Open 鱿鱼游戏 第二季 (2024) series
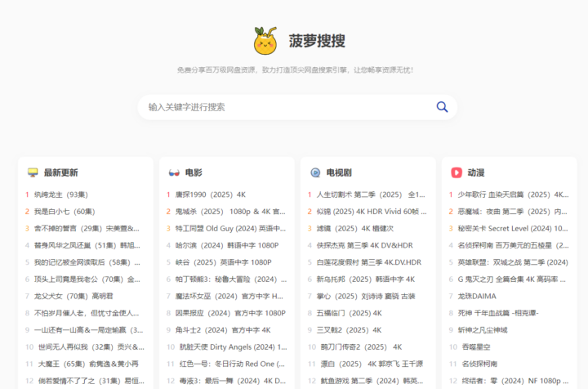 point(372,381)
